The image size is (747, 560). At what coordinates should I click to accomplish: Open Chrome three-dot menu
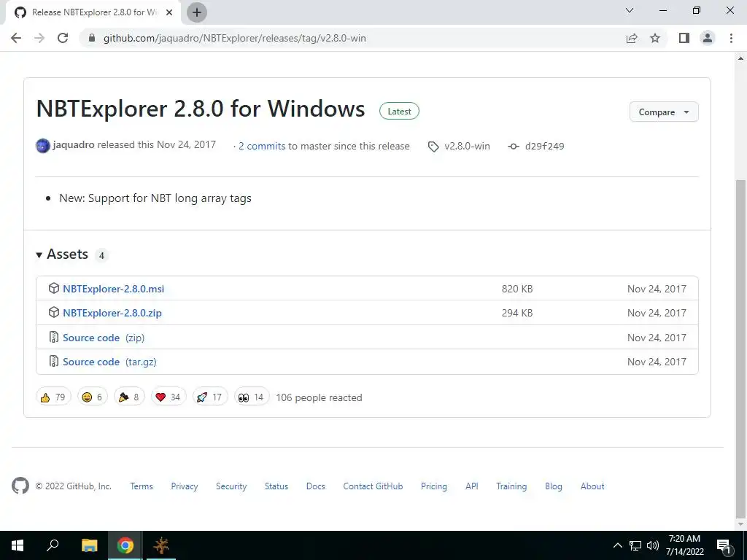[731, 38]
